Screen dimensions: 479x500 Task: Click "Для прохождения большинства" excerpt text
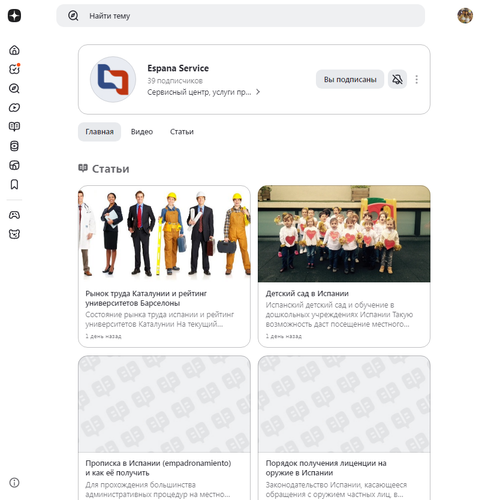(x=158, y=489)
